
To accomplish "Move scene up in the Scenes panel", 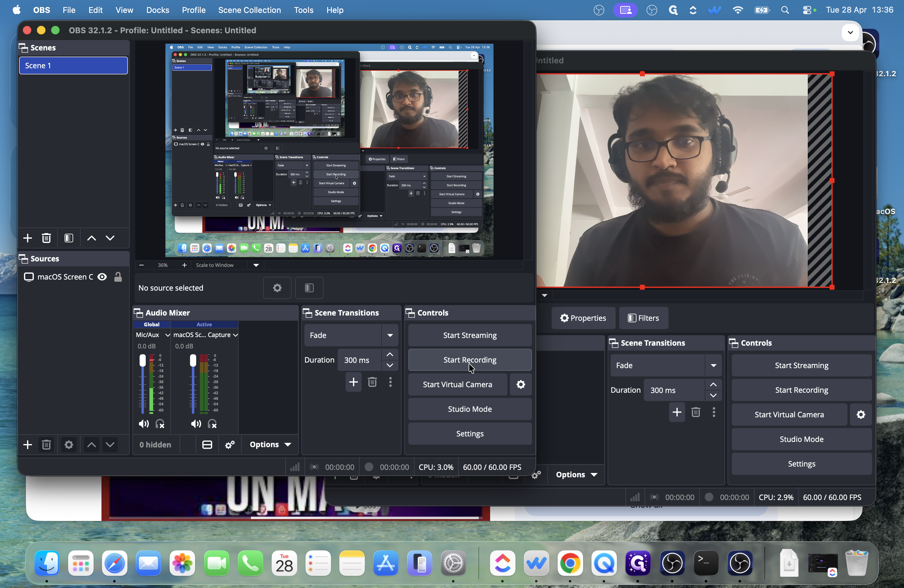I will pos(92,238).
